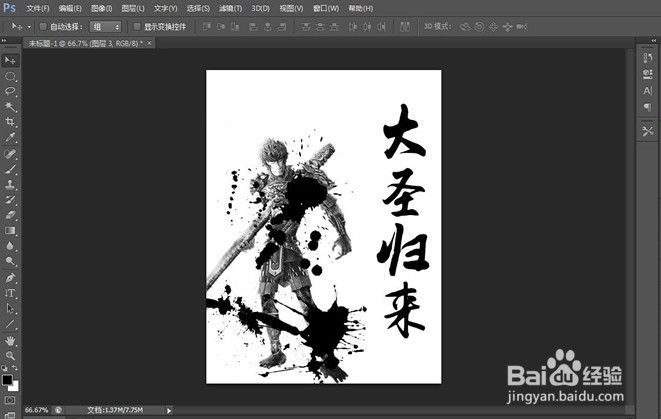Enable the 显示变换控件 checkbox

point(137,27)
